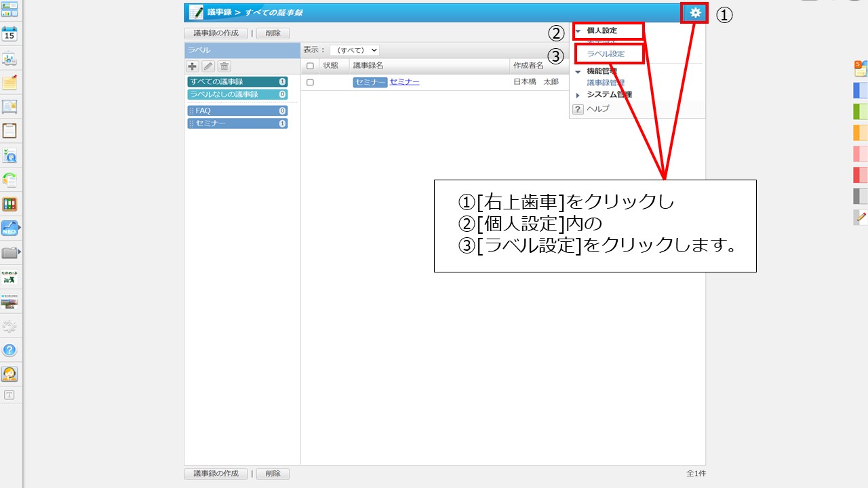Select the green color swatch on right

[860, 111]
